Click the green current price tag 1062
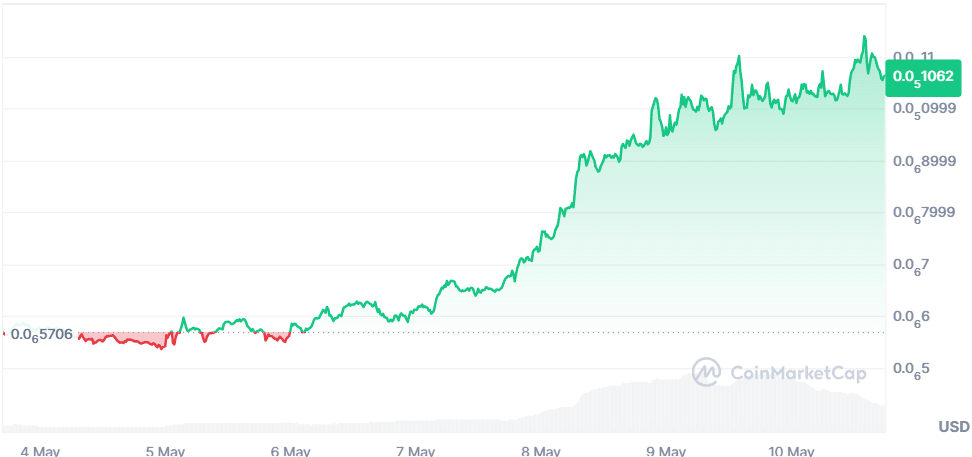Viewport: 972px width, 457px height. tap(924, 76)
